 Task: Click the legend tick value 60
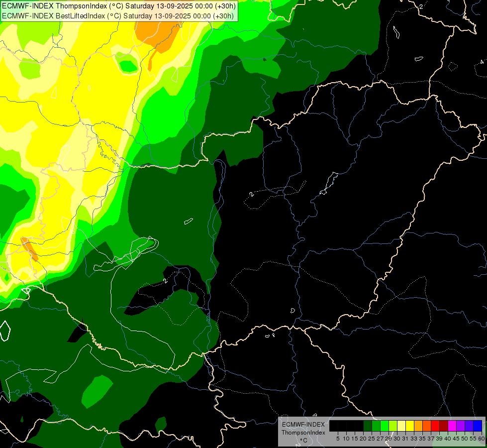[x=482, y=439]
